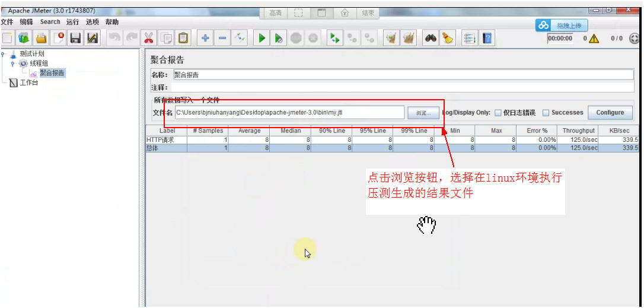The width and height of the screenshot is (644, 308).
Task: Click the 浏览 browse button
Action: point(423,113)
